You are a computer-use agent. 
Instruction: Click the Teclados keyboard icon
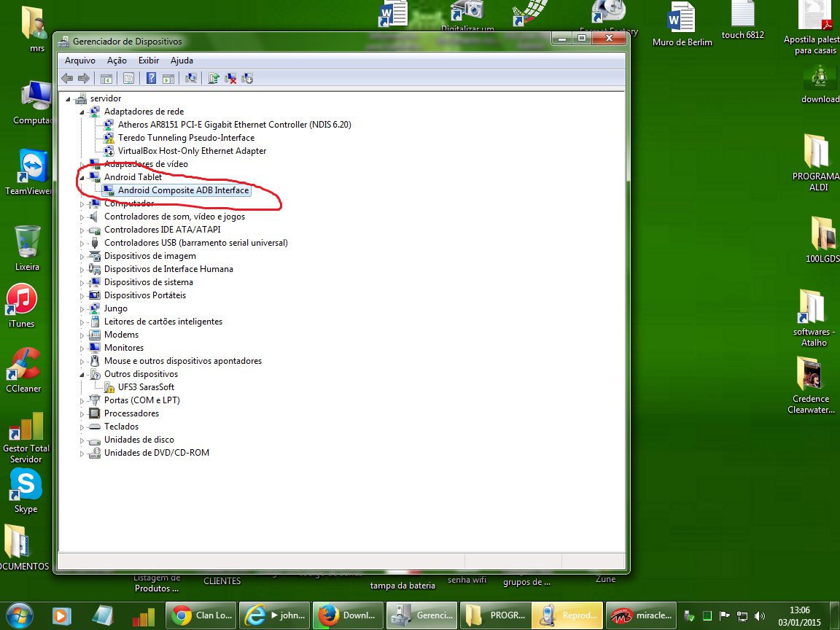click(x=95, y=427)
